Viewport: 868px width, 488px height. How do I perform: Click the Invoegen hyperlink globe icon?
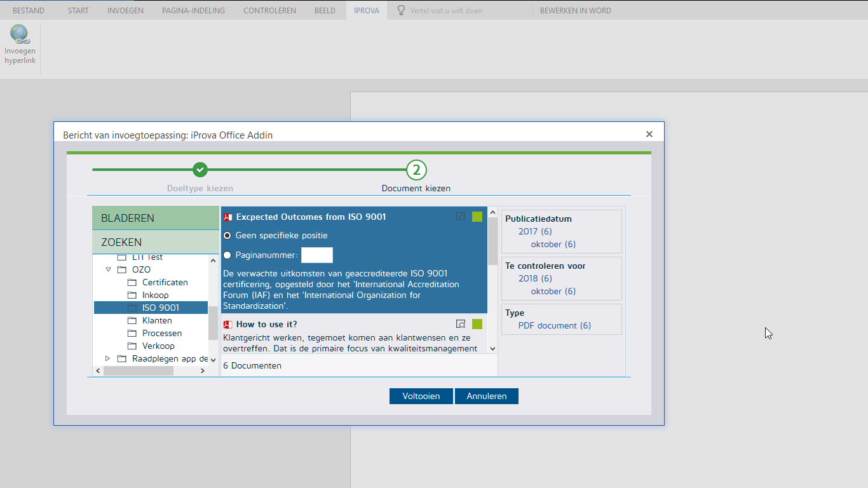coord(20,34)
